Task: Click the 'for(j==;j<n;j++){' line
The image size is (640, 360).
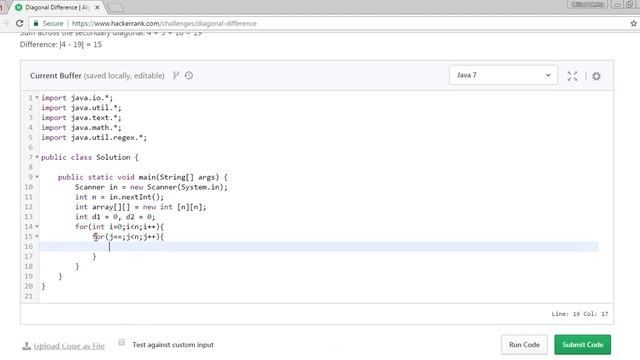Action: pos(128,236)
